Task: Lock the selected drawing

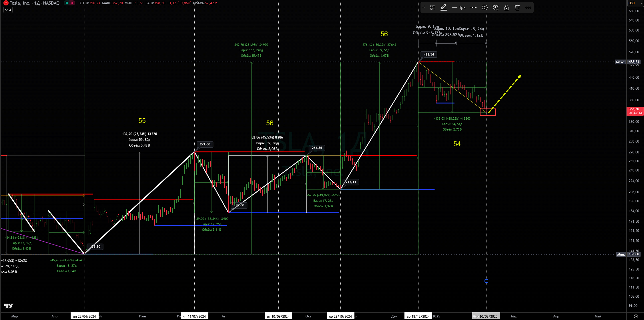Action: 507,7
